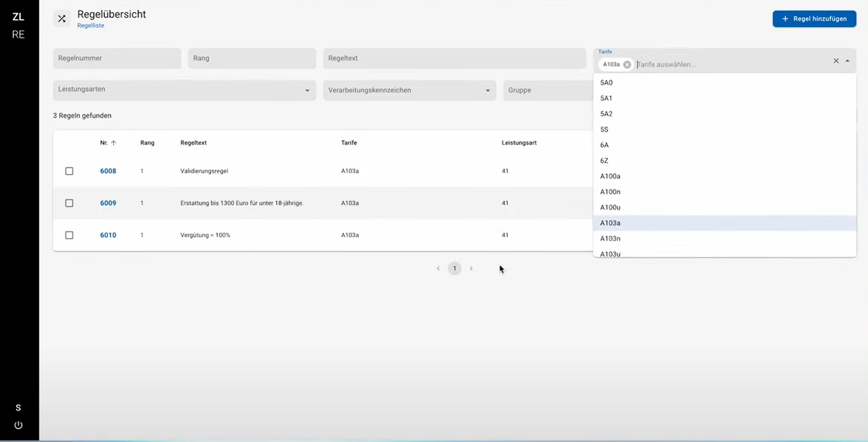Open rule number 6009 link
868x442 pixels.
[x=108, y=203]
